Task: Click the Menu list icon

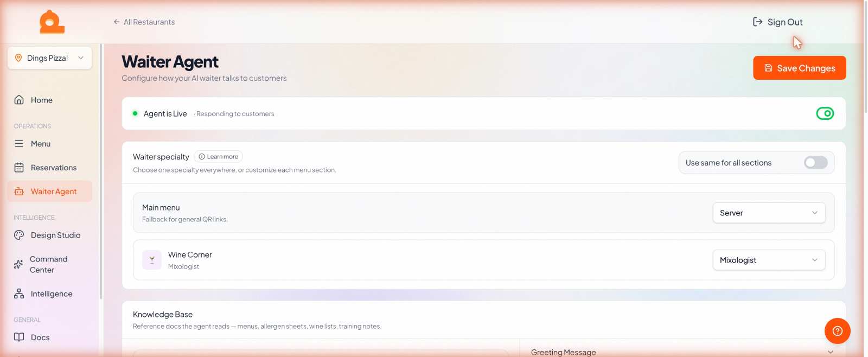Action: (19, 144)
